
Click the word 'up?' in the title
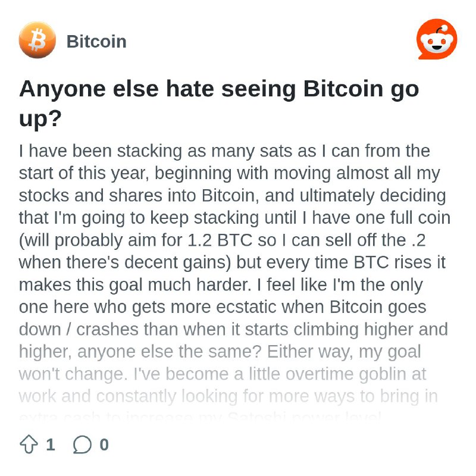click(40, 119)
